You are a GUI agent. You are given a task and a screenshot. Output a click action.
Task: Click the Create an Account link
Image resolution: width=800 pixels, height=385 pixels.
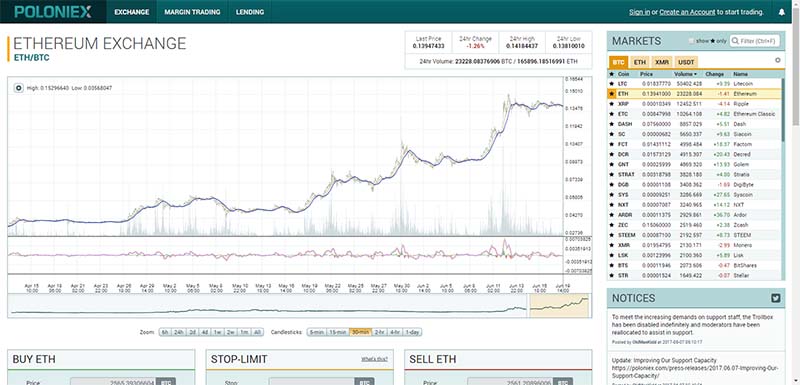tap(687, 12)
